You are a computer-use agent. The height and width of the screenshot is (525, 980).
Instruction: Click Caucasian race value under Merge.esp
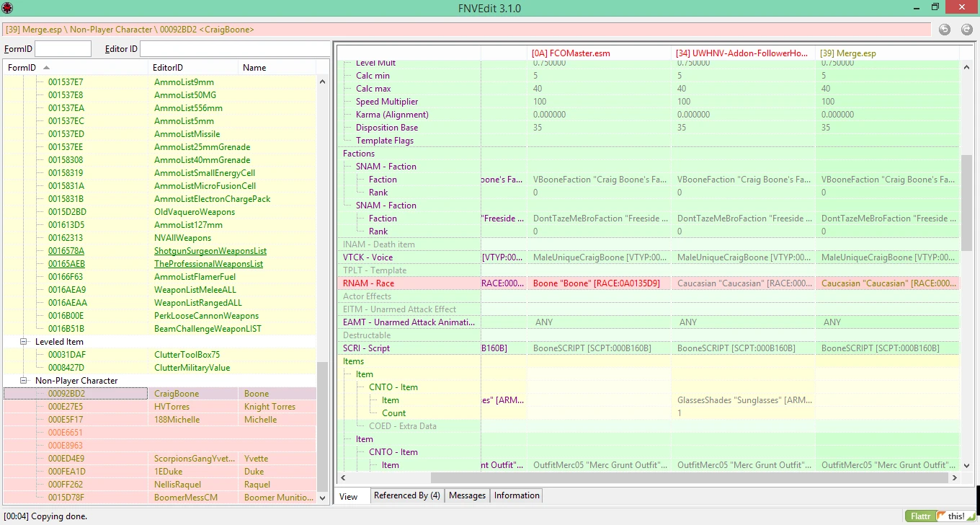(x=889, y=283)
